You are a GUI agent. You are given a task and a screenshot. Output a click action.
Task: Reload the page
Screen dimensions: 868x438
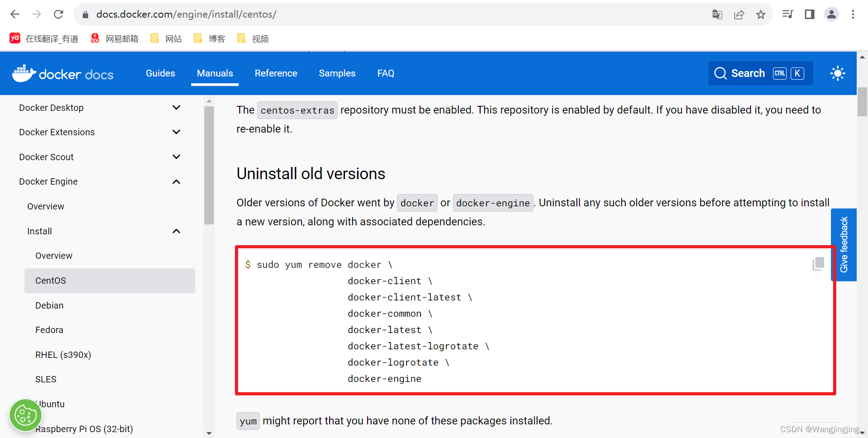pos(58,14)
